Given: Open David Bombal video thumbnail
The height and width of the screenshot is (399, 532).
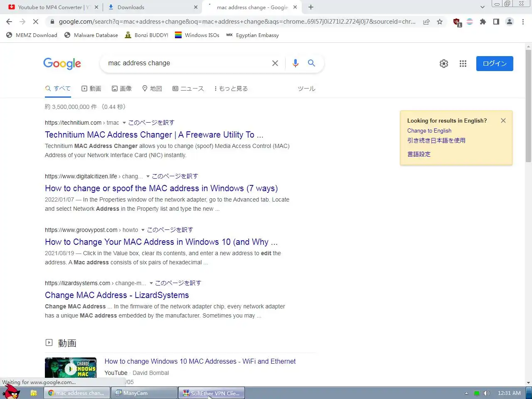Looking at the screenshot, I should pos(71,367).
